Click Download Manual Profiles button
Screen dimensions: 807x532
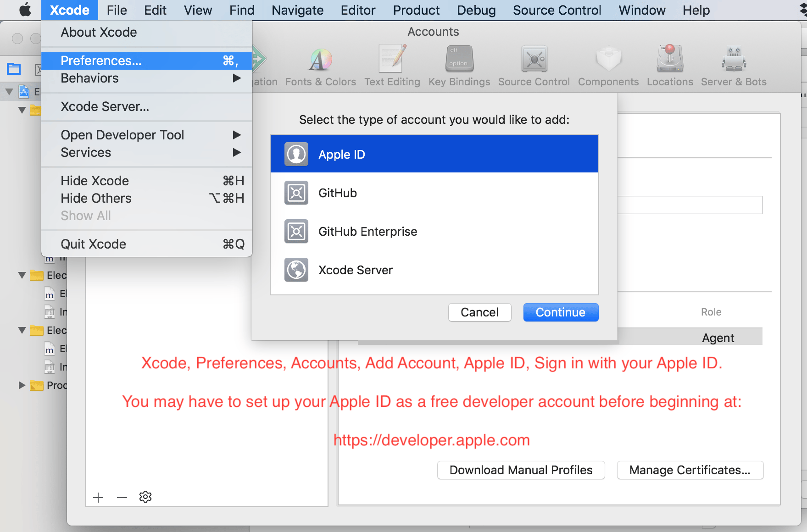521,470
